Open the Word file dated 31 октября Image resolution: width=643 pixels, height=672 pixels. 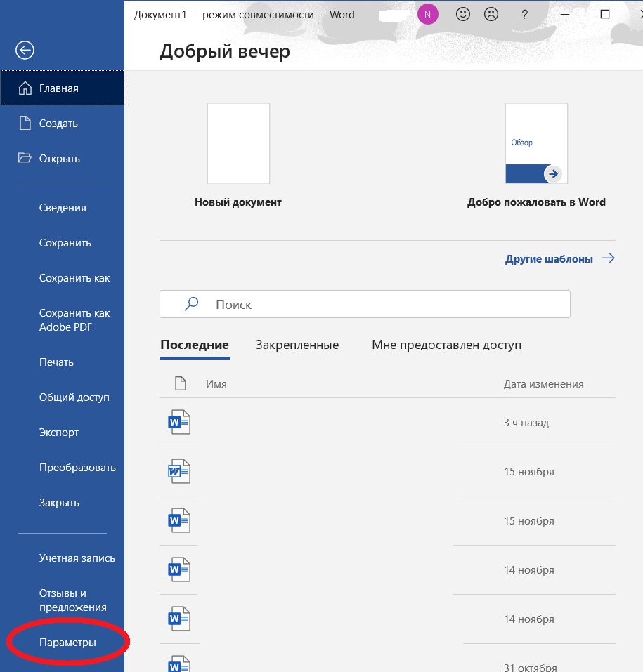tap(179, 664)
